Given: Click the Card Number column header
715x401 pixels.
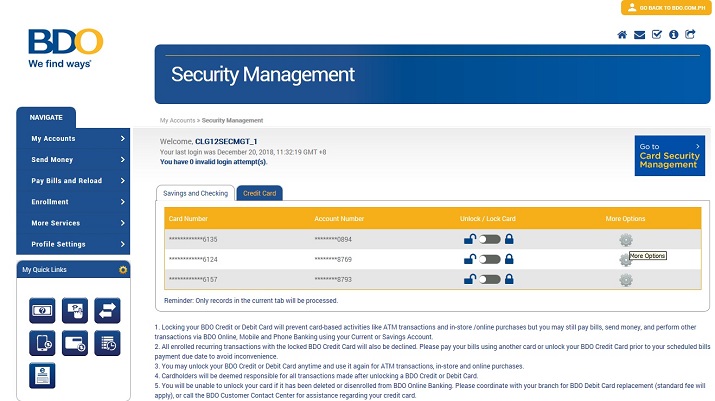Looking at the screenshot, I should coord(188,219).
